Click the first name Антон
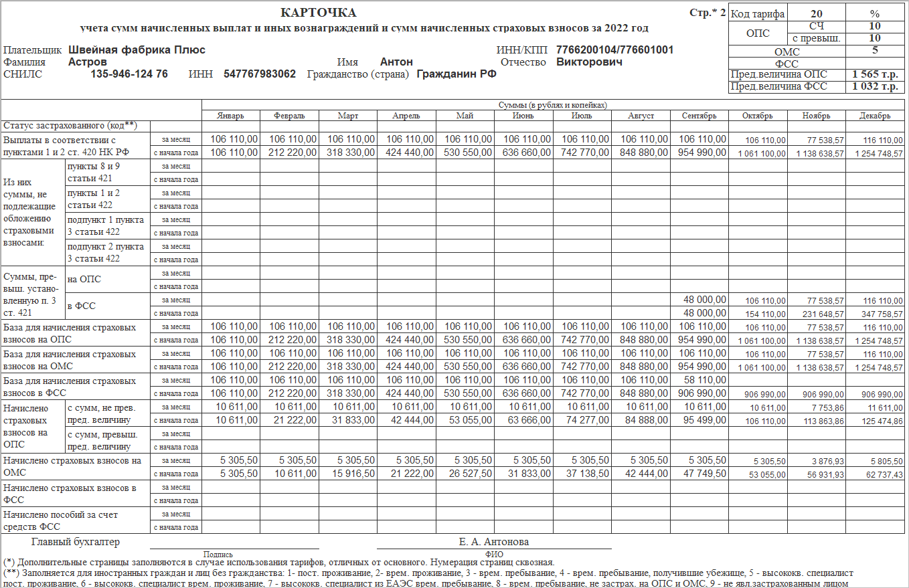Image resolution: width=909 pixels, height=588 pixels. 396,62
